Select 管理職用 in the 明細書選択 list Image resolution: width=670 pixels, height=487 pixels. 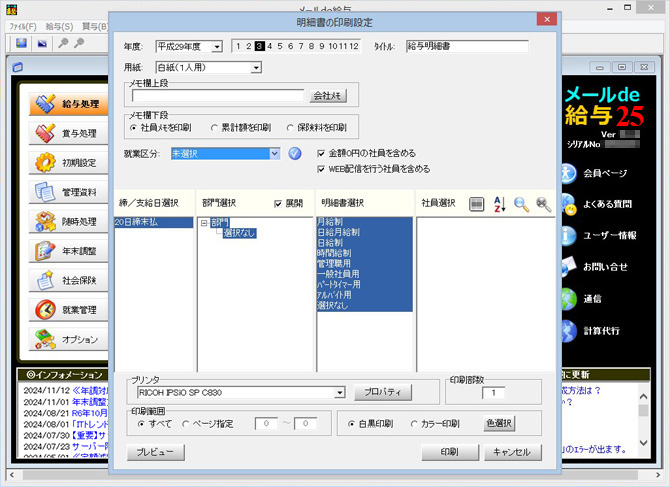tap(364, 264)
